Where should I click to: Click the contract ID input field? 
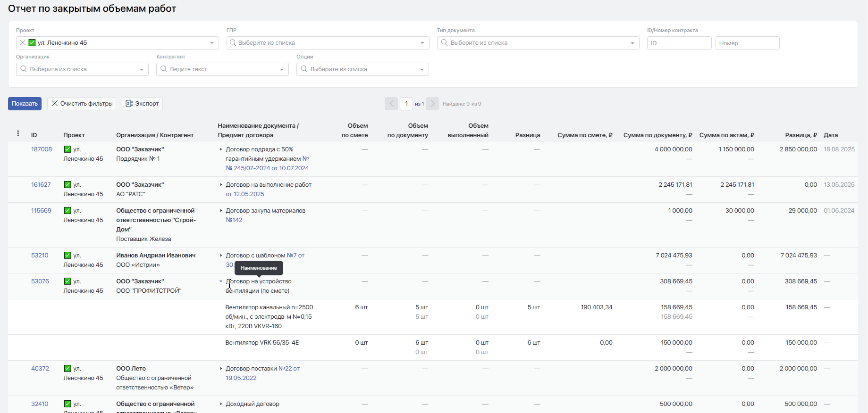coord(679,43)
